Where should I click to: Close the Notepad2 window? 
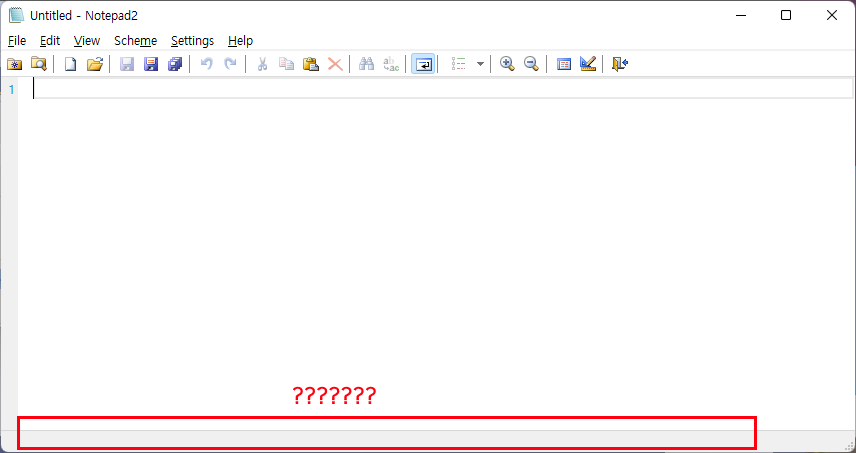click(x=831, y=15)
